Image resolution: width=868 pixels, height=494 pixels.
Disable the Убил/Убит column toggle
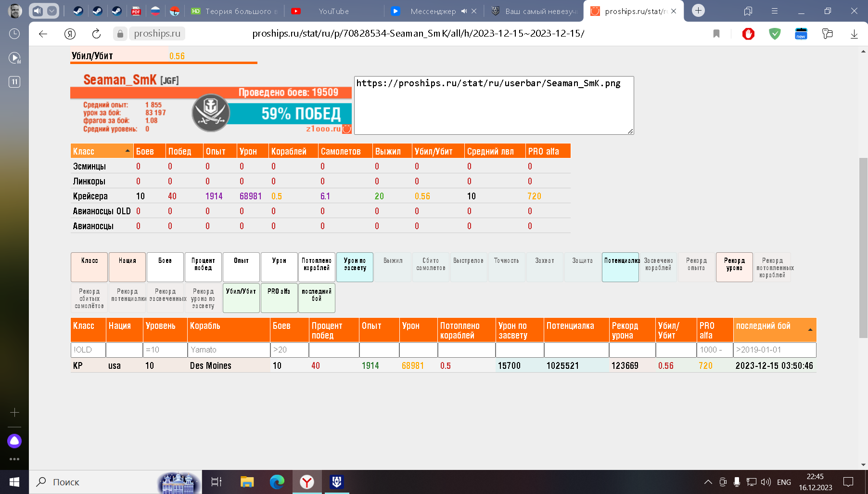click(x=241, y=298)
